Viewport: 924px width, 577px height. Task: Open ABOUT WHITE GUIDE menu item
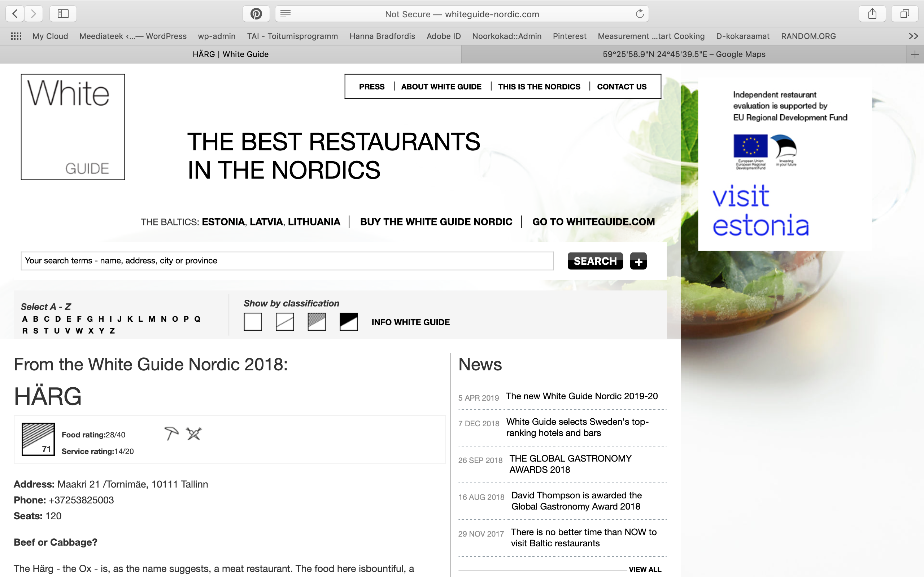click(441, 87)
